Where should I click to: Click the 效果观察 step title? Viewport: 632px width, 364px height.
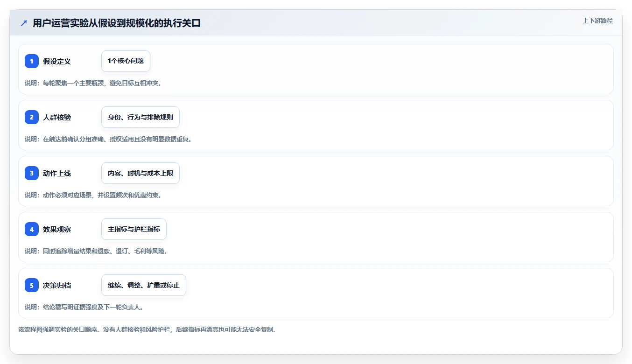[57, 229]
